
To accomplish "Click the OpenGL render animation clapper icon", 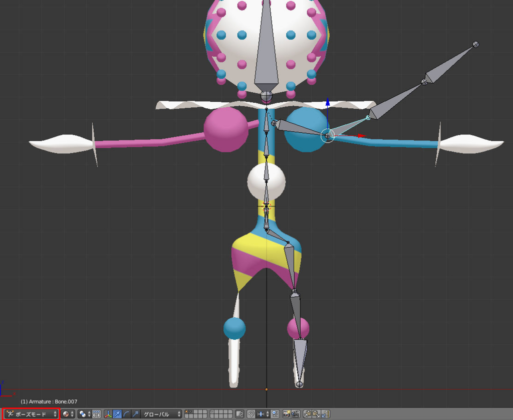I will [x=296, y=414].
